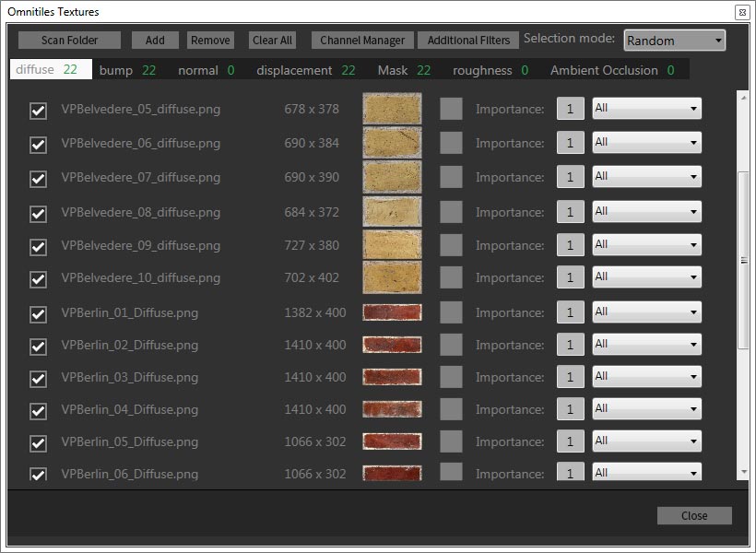Click the VPBelvedere_05 texture thumbnail
This screenshot has height=553, width=756.
pos(392,109)
